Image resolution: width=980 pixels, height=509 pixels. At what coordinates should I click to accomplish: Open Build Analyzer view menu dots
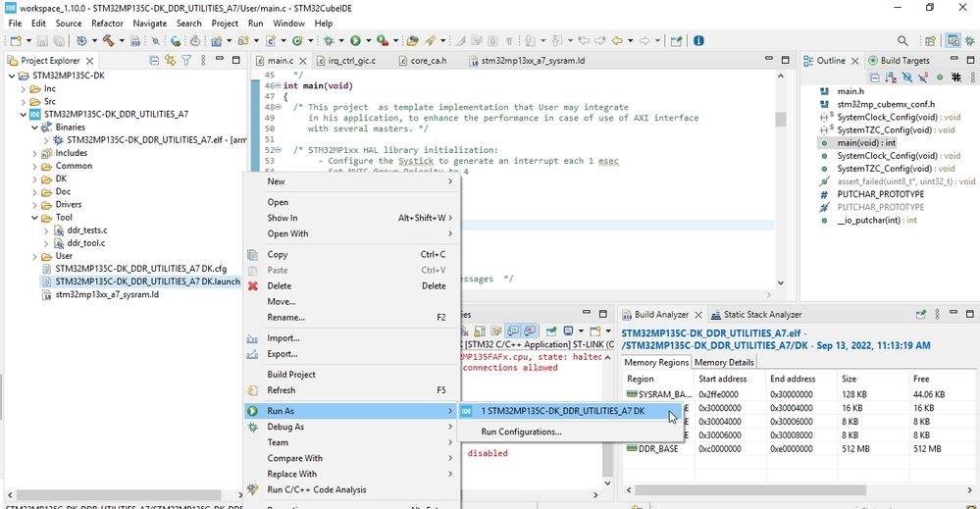click(937, 314)
